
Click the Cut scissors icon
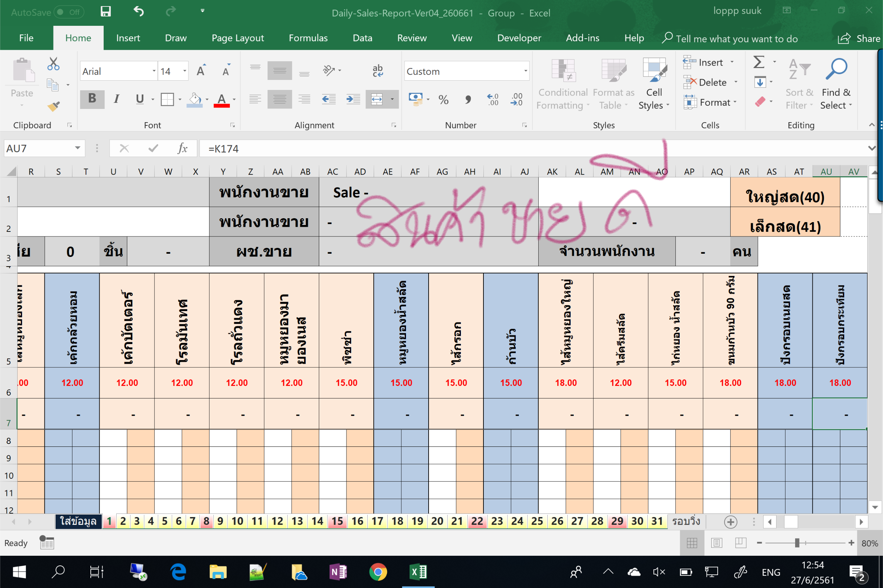coord(53,64)
